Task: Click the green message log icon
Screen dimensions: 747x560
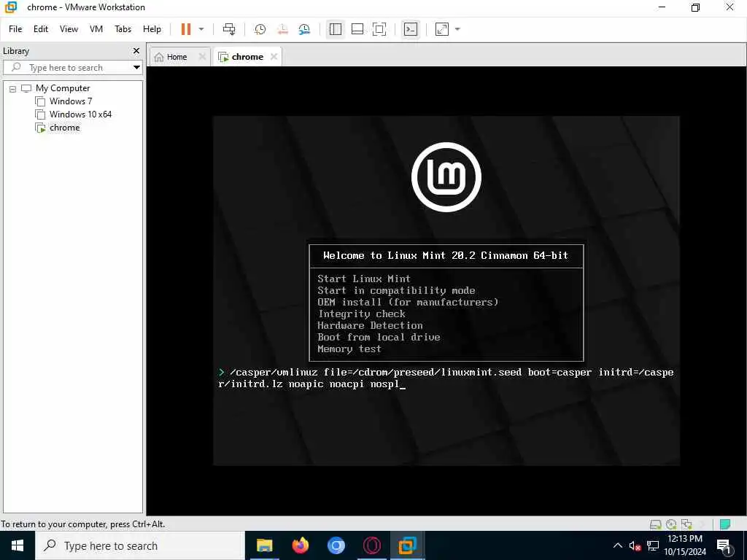Action: (725, 524)
